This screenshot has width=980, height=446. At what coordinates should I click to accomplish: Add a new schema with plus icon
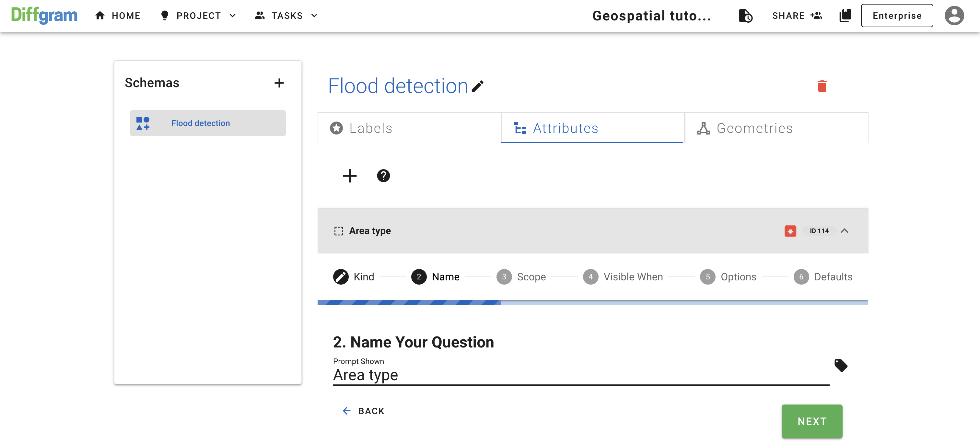279,83
